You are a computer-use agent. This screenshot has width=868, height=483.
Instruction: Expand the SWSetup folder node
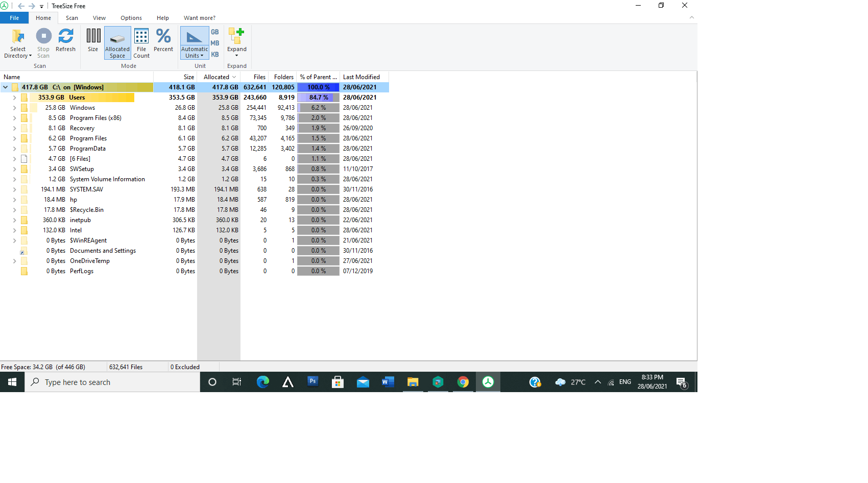pos(14,169)
